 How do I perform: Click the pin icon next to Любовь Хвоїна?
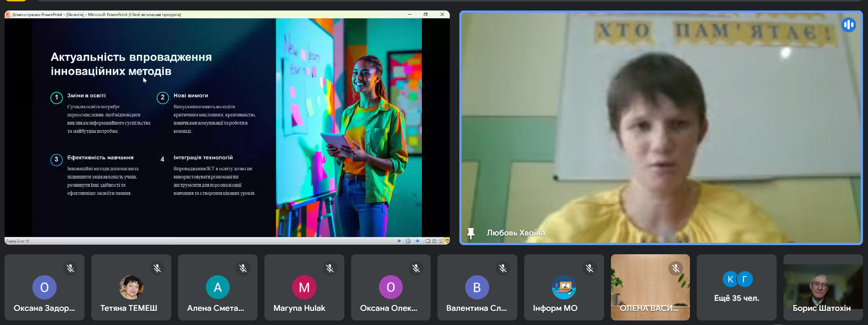pyautogui.click(x=471, y=233)
